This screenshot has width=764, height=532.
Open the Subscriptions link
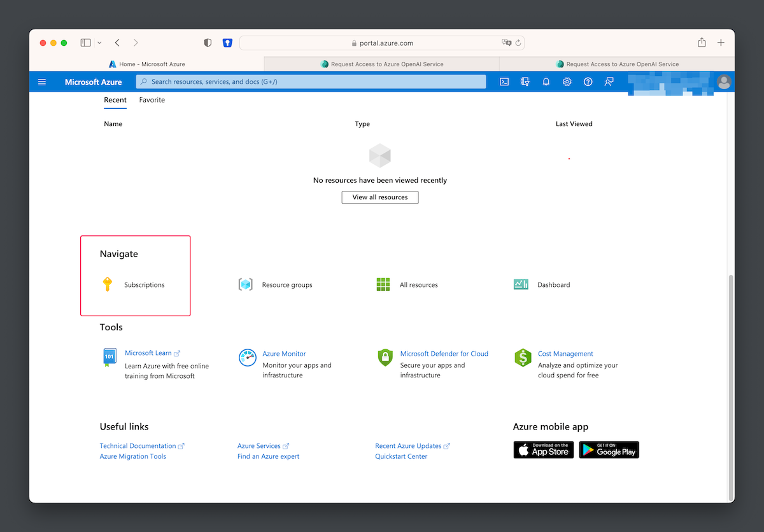145,284
